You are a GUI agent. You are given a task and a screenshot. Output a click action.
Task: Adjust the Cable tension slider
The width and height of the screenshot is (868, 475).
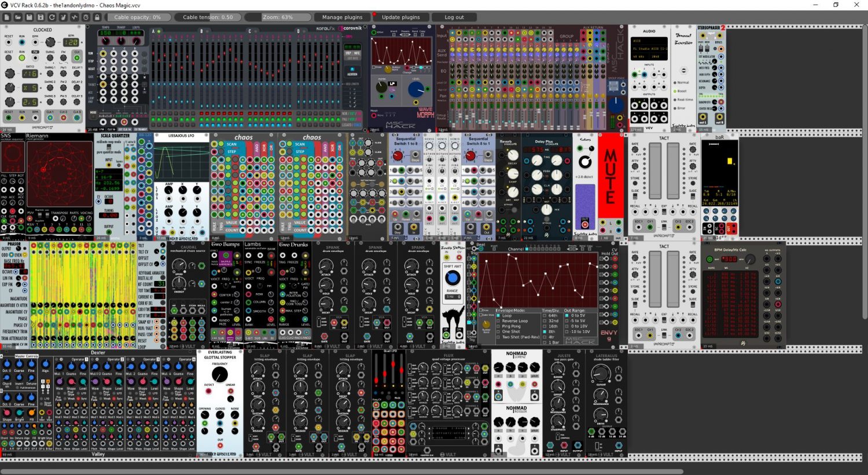(x=208, y=17)
